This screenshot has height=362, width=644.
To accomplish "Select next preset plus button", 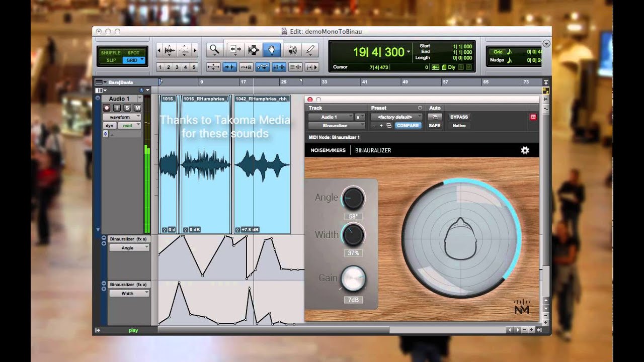I will pyautogui.click(x=381, y=125).
